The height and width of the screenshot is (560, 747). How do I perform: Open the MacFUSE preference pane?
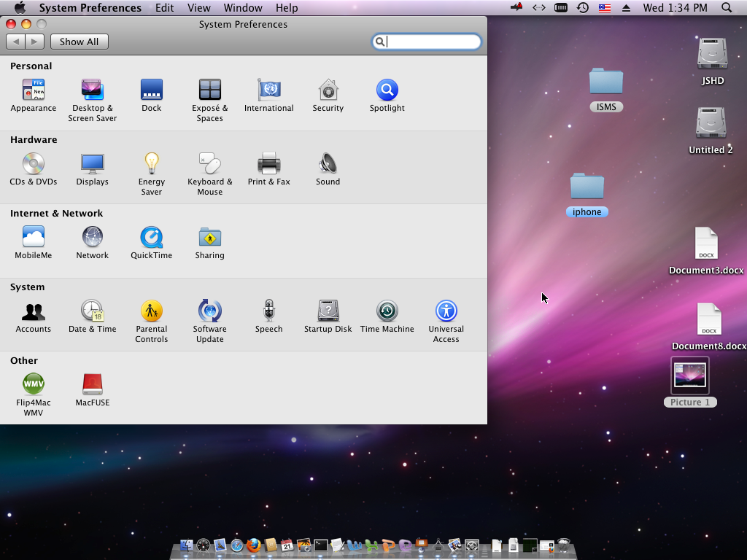click(92, 390)
